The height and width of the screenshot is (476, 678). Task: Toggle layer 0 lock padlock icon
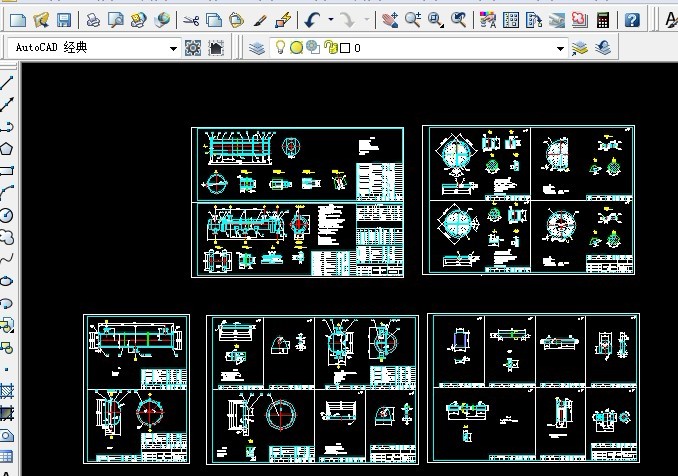(331, 47)
